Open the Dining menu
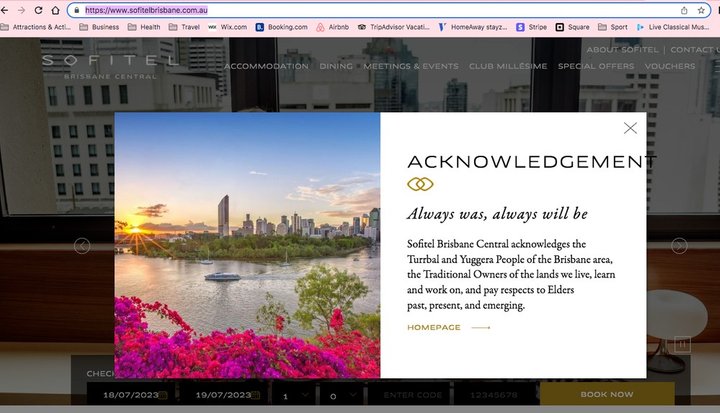Image resolution: width=720 pixels, height=413 pixels. pyautogui.click(x=336, y=66)
